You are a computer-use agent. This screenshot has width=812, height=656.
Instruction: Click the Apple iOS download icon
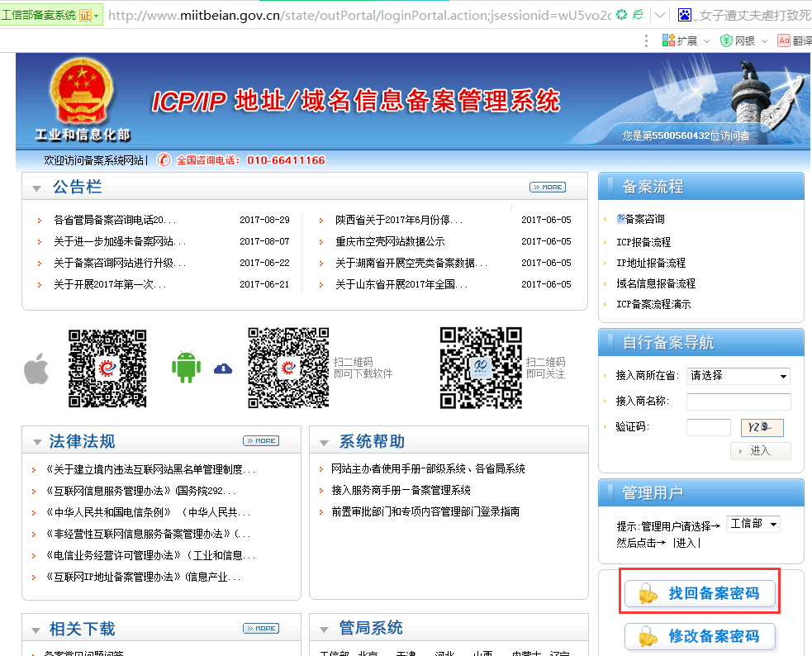(36, 368)
